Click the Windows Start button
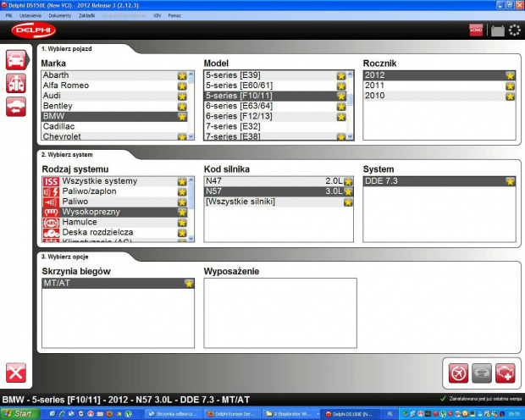The width and height of the screenshot is (525, 420). click(19, 414)
